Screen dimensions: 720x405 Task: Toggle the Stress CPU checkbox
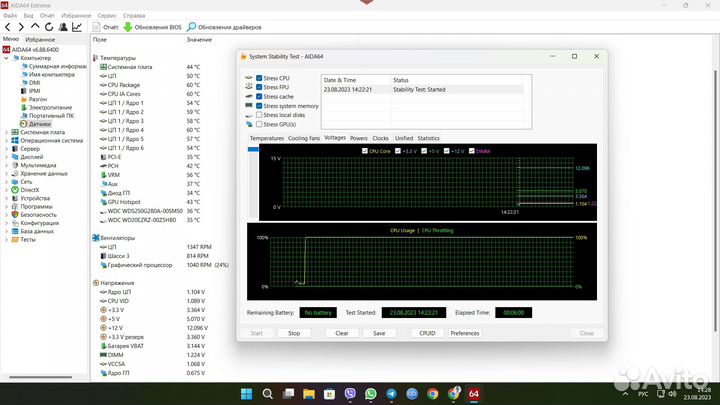coord(259,78)
